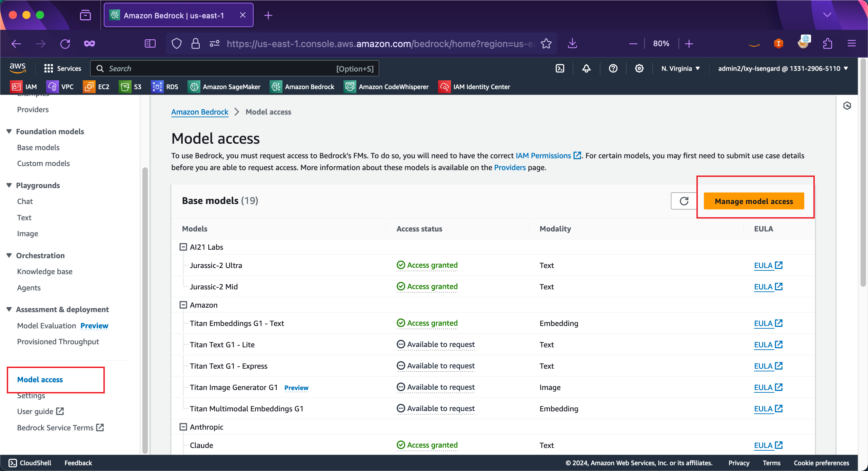Collapse the Amazon provider group

(x=183, y=305)
